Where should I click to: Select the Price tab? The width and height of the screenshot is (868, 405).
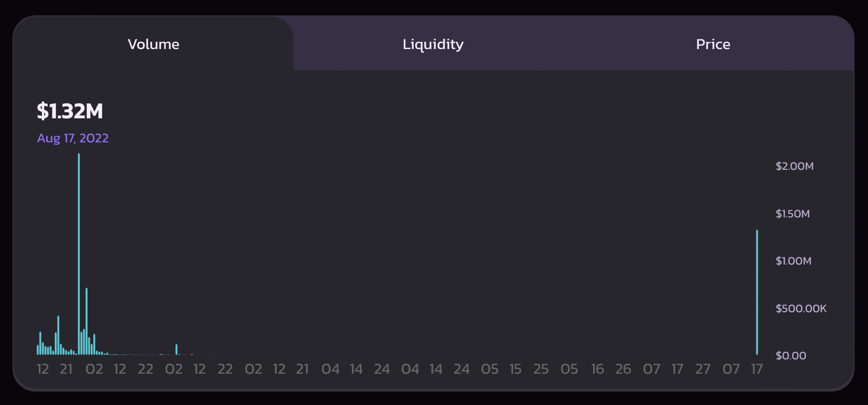pyautogui.click(x=713, y=44)
